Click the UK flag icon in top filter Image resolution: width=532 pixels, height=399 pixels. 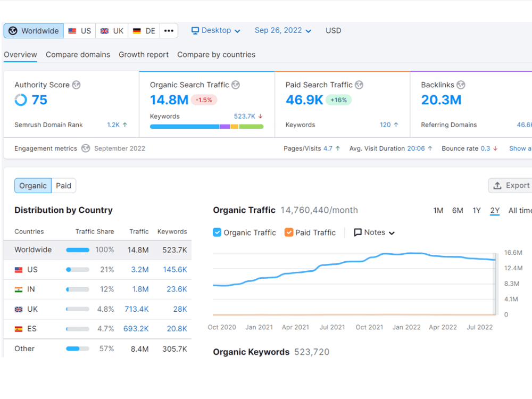coord(104,31)
